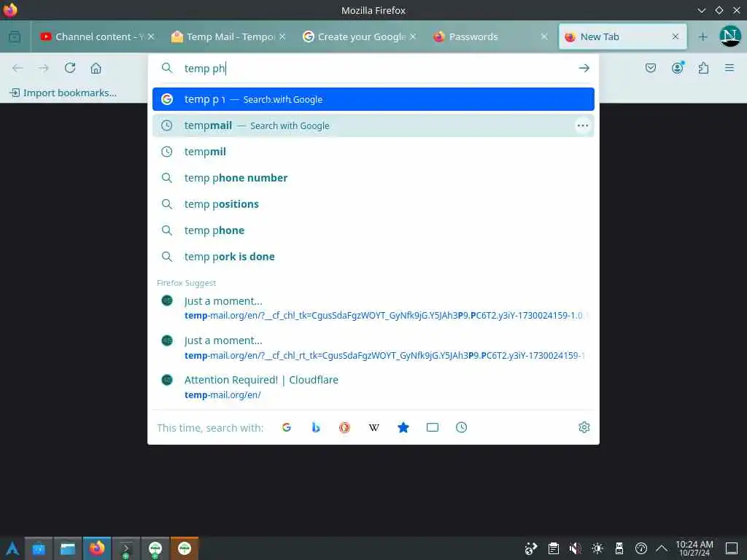This screenshot has height=560, width=747.
Task: Search this time with Wikipedia icon
Action: tap(374, 427)
